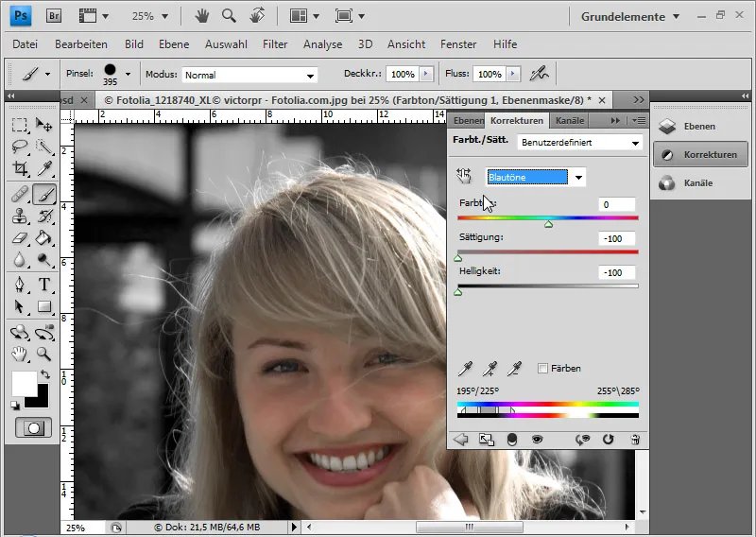Open the Grundelemente workspace dropdown

630,16
